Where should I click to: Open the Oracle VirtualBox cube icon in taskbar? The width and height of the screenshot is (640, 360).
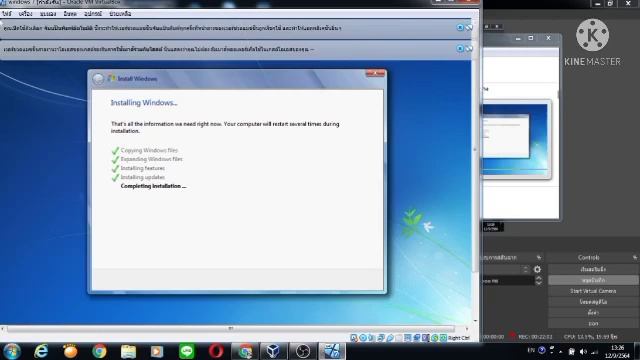pyautogui.click(x=273, y=351)
